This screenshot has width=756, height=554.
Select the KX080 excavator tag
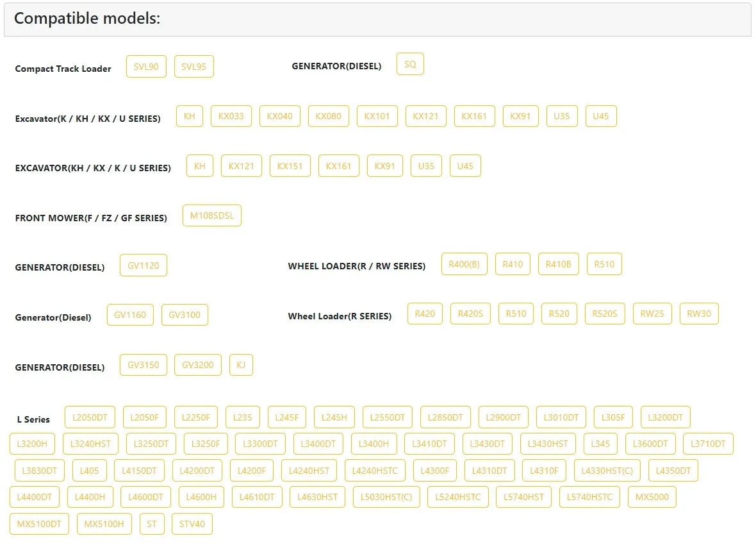click(328, 116)
